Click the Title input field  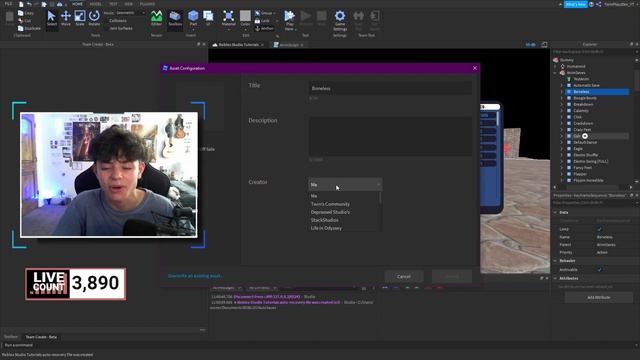(x=390, y=88)
